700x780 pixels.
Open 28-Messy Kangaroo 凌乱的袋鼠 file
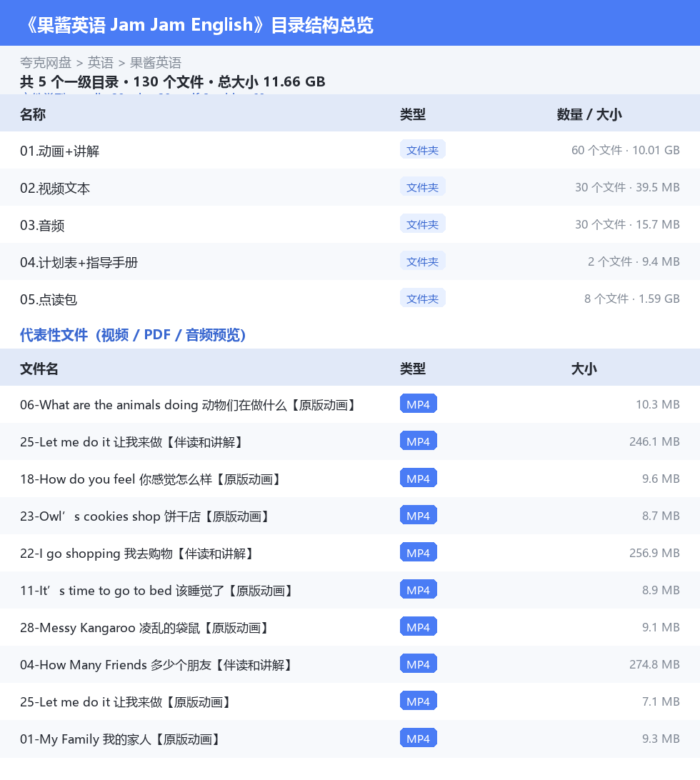pyautogui.click(x=145, y=628)
